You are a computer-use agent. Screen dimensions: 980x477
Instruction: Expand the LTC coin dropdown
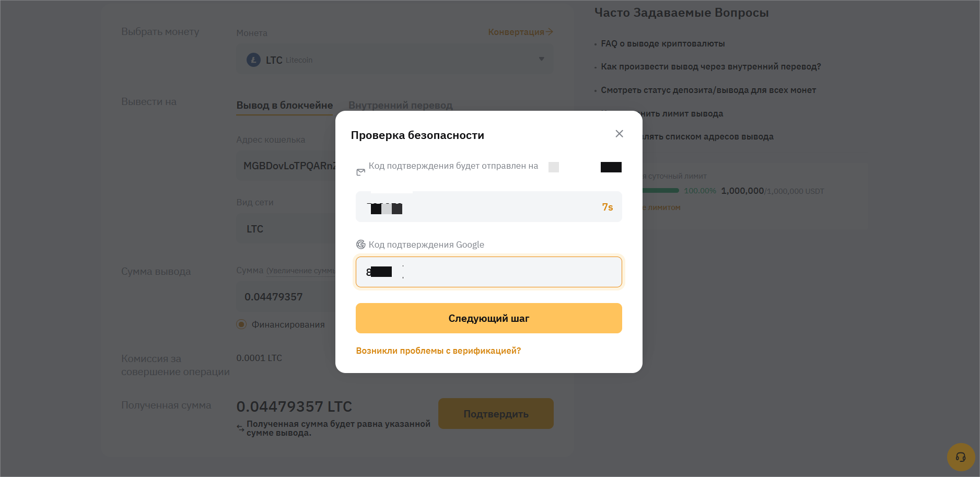click(541, 59)
